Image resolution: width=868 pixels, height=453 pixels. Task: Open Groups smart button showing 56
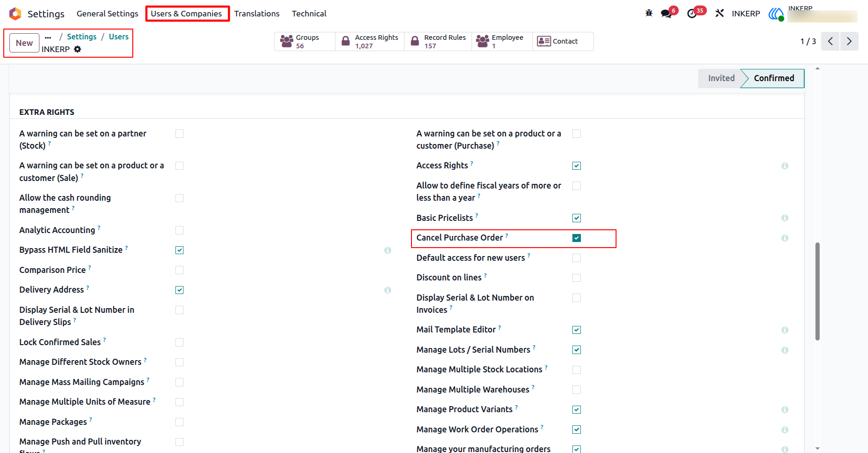coord(305,41)
